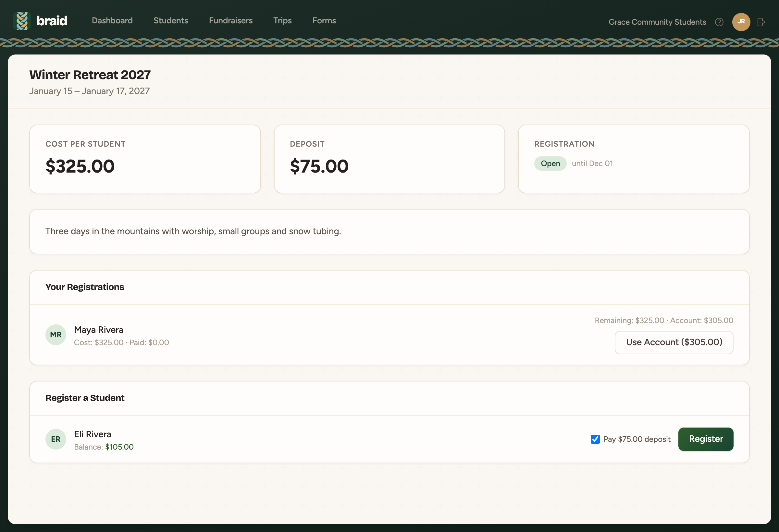This screenshot has width=779, height=532.
Task: Switch to the Trips nav item
Action: 282,21
